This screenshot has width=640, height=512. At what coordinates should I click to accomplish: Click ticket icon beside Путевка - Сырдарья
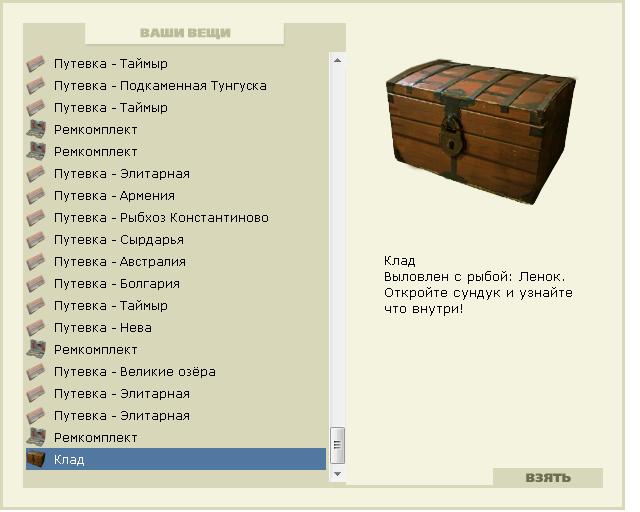pos(36,240)
